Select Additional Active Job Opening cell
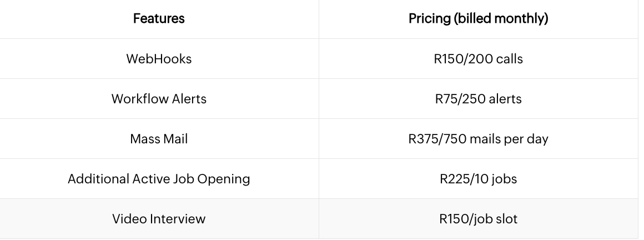Viewport: 644px width, 240px height. pos(159,179)
